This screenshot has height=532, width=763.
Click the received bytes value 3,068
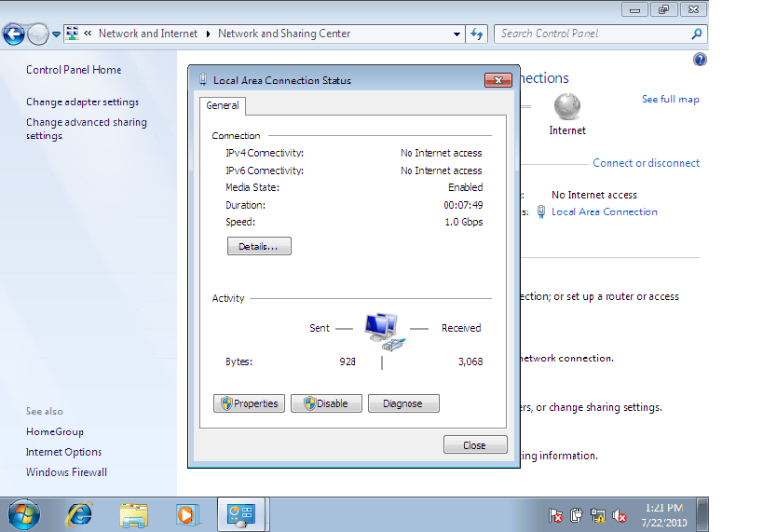[x=470, y=361]
